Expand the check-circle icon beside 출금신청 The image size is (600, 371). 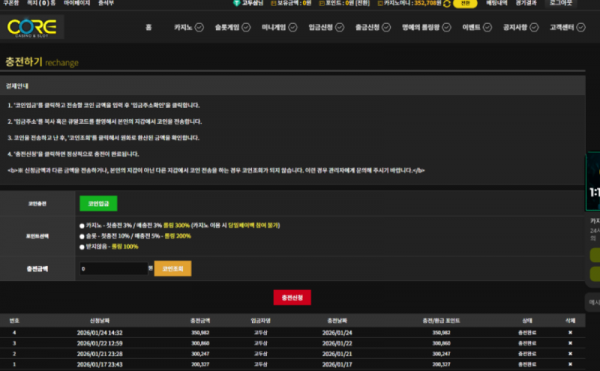pos(386,27)
